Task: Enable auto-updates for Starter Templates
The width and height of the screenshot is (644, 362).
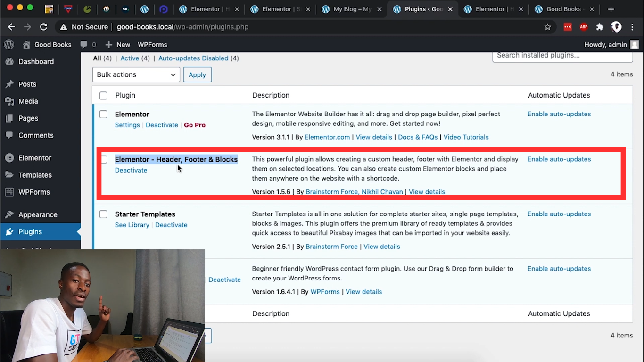Action: tap(559, 214)
